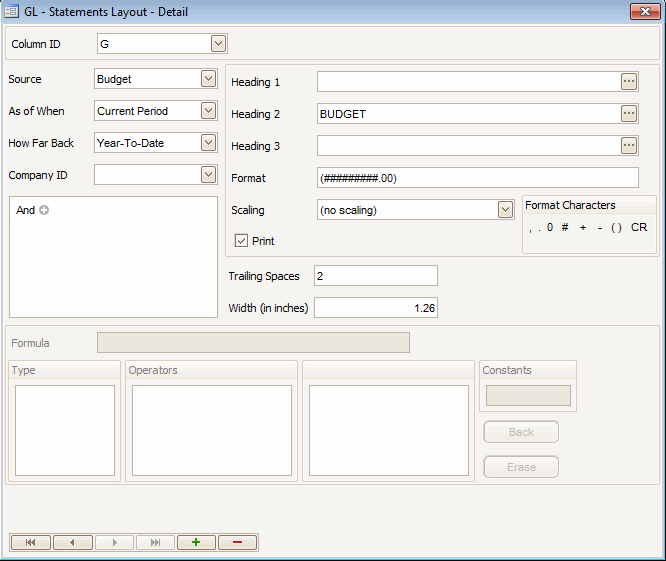Click the Format input field
Screen dimensions: 666x561
pyautogui.click(x=477, y=178)
